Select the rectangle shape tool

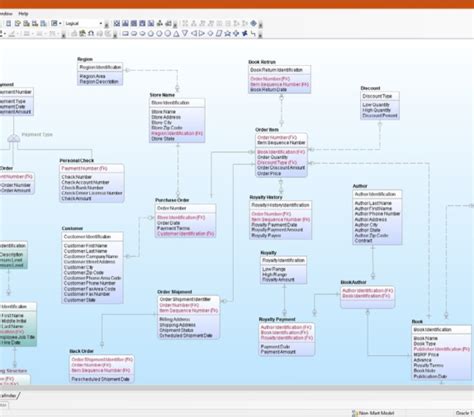click(125, 33)
